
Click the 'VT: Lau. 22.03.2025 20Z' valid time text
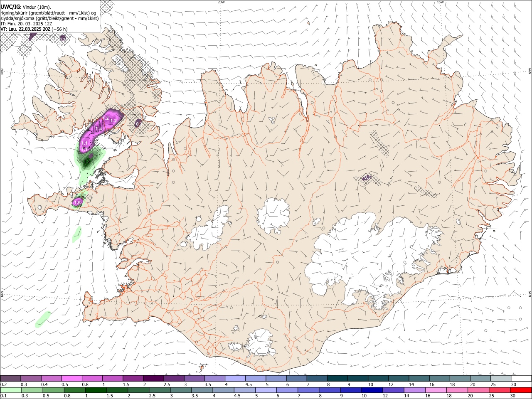tap(25, 29)
